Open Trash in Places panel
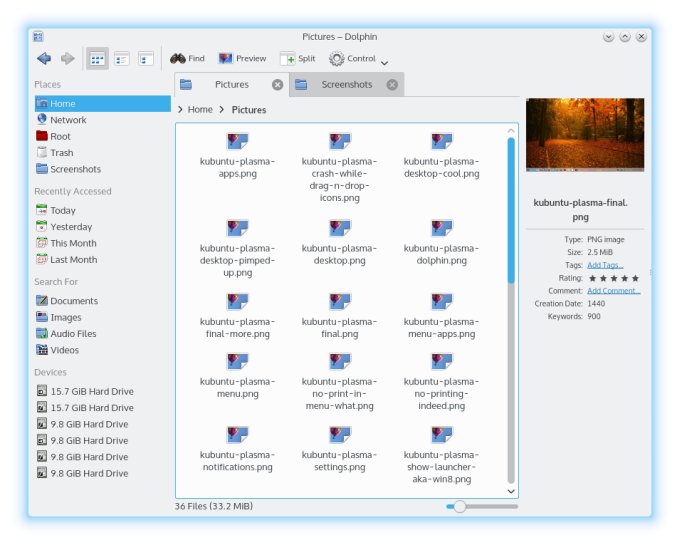This screenshot has width=680, height=545. tap(62, 153)
